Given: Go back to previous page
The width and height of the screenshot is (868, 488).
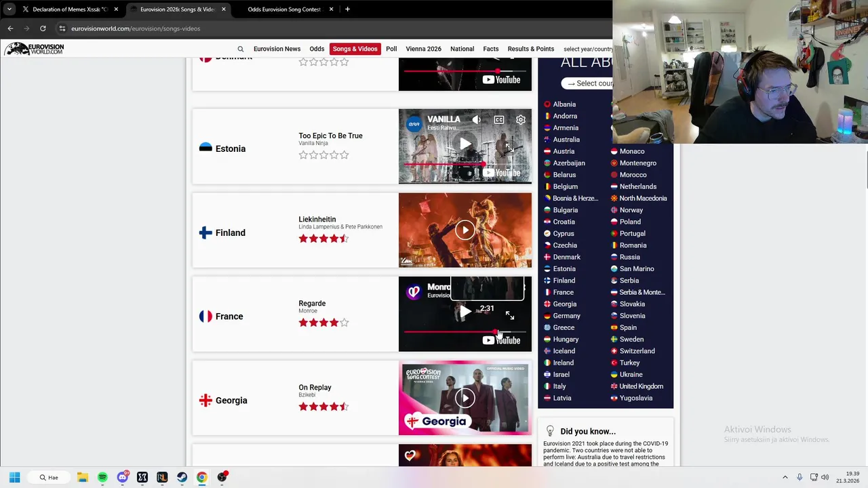Looking at the screenshot, I should [10, 28].
